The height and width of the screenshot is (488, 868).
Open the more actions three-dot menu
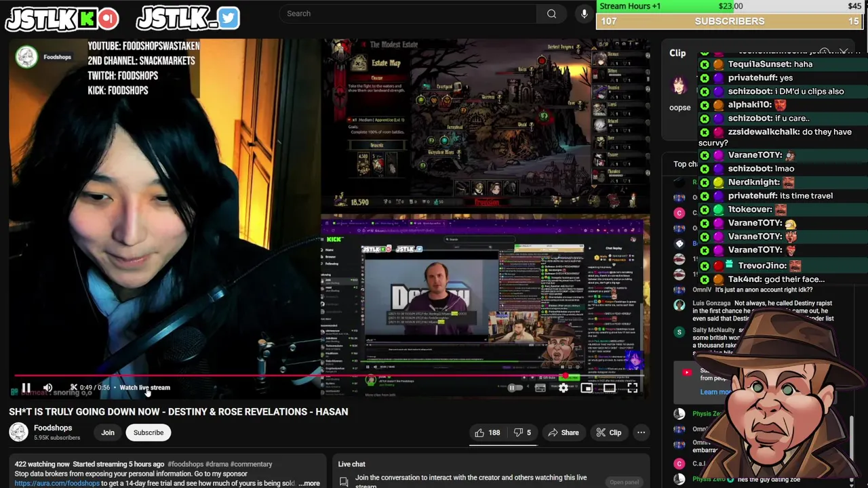(641, 432)
